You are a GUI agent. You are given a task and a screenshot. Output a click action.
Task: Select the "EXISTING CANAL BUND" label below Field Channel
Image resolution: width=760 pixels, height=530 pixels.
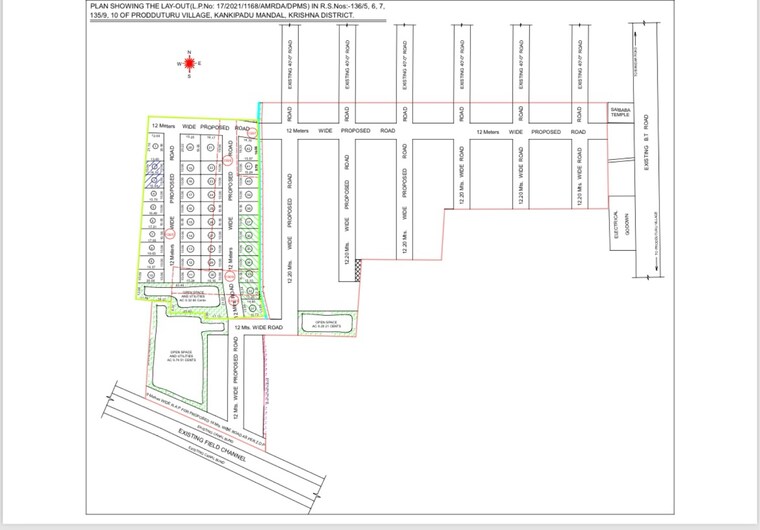(x=206, y=455)
